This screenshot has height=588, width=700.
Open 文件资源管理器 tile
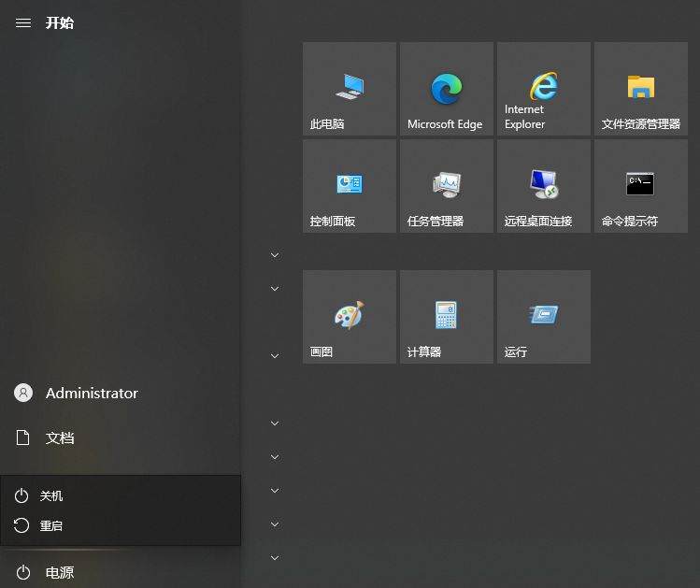[x=641, y=89]
